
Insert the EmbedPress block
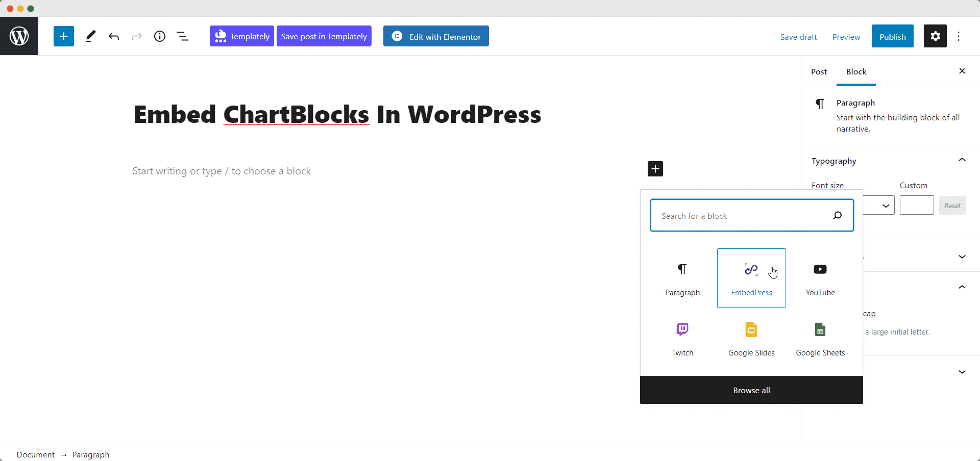tap(751, 278)
